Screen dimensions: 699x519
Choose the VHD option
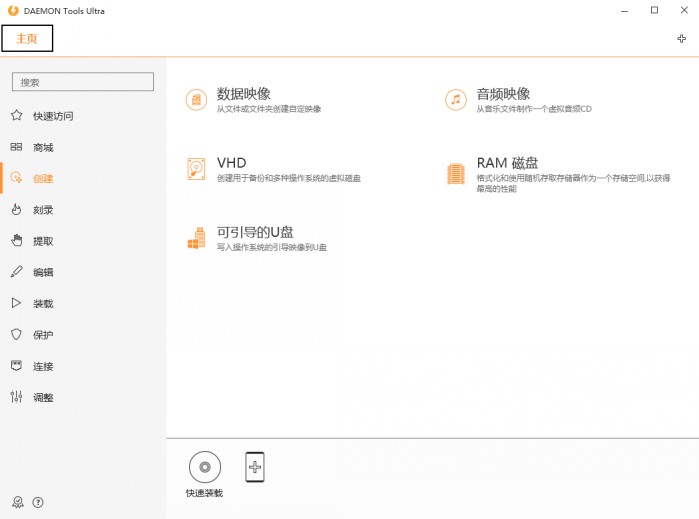[231, 163]
